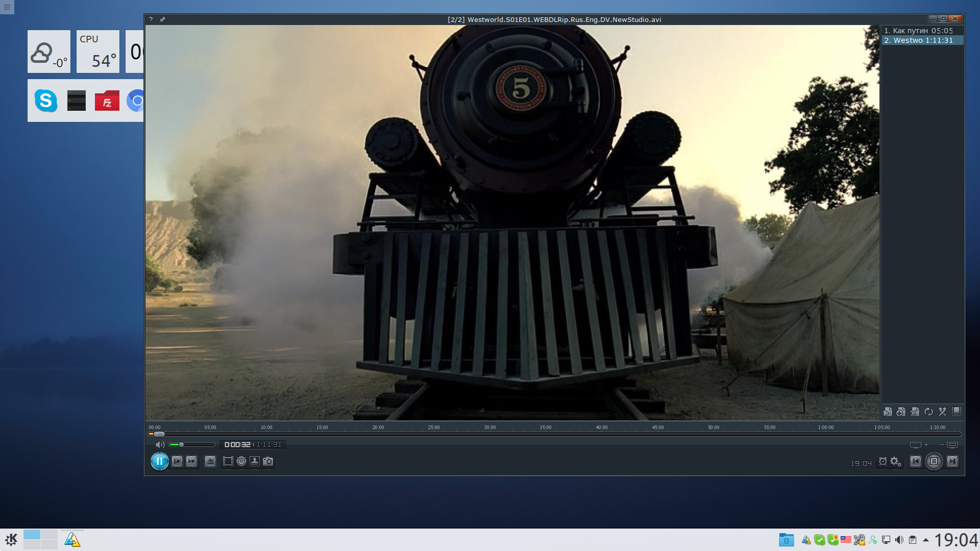Image resolution: width=980 pixels, height=551 pixels.
Task: Click the eject/open file button
Action: [x=210, y=462]
